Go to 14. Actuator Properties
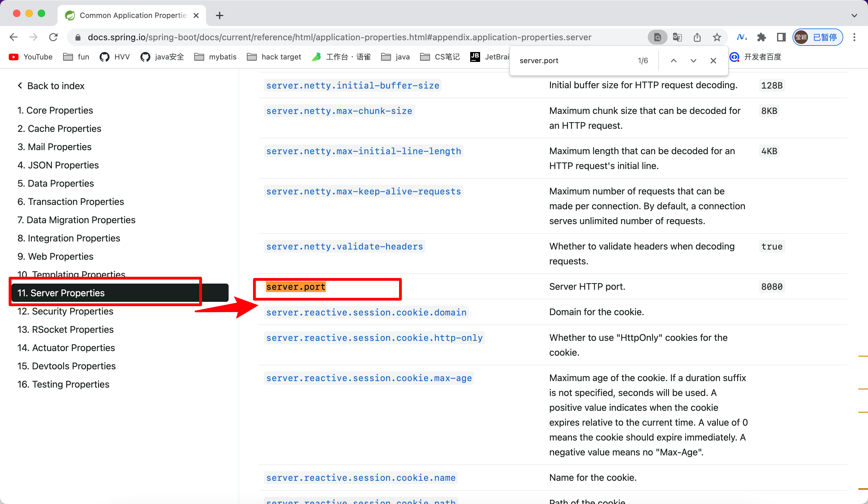 [x=66, y=348]
